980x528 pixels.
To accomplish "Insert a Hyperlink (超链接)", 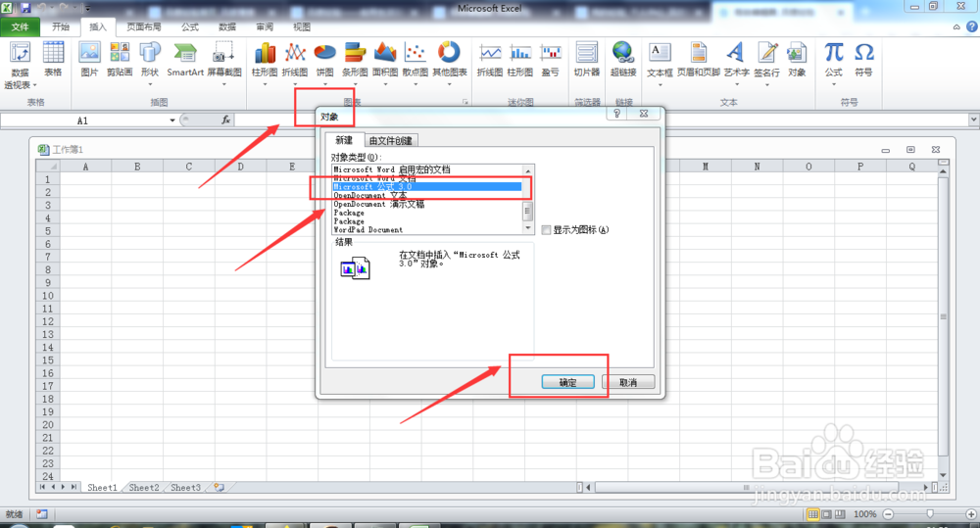I will coord(623,59).
